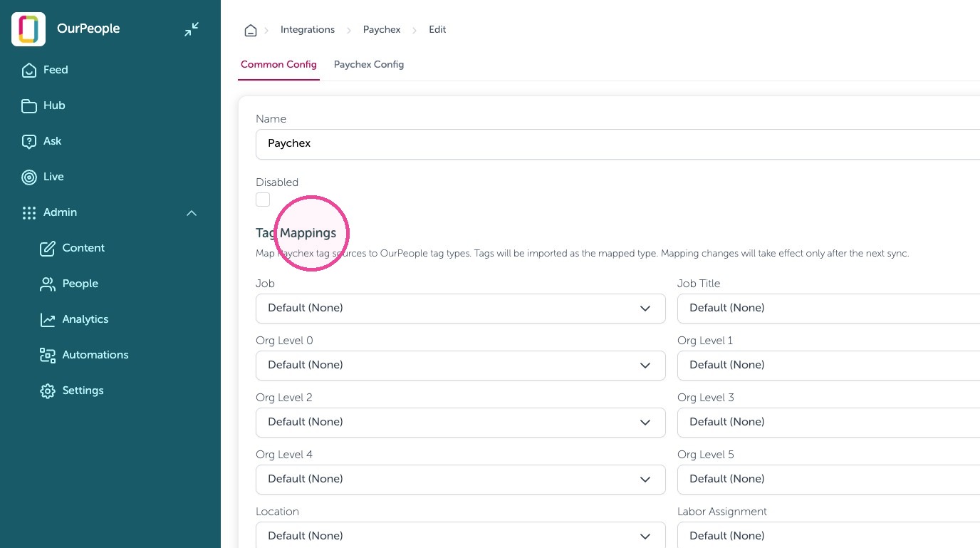Click the Org Level 5 label
This screenshot has height=548, width=980.
tap(706, 455)
